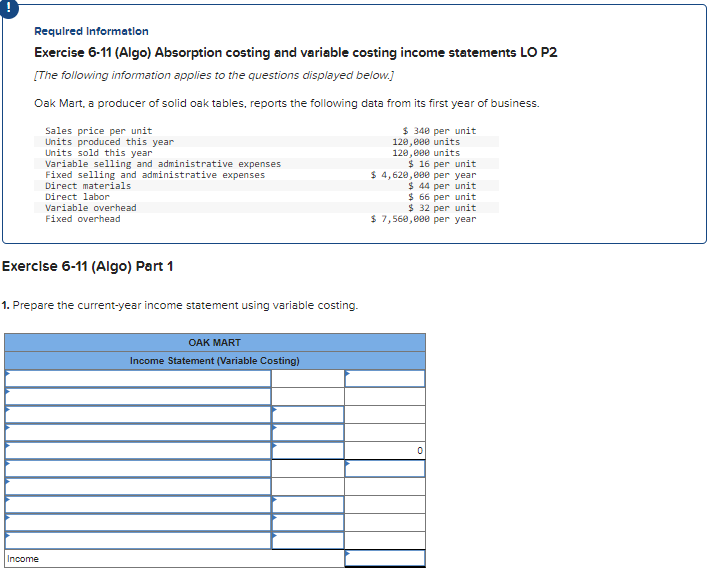Click the $ 4,620,000 per year value
The height and width of the screenshot is (578, 718).
click(424, 175)
